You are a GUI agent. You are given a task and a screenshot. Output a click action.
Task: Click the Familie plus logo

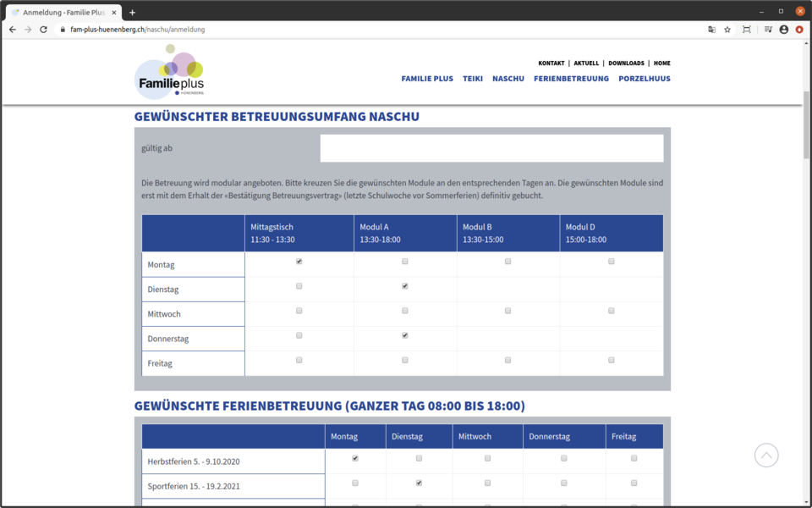(x=169, y=72)
